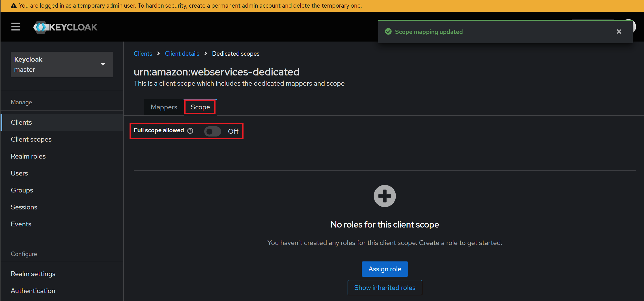Click the Scope mapping updated message text
The height and width of the screenshot is (301, 644).
[x=429, y=32]
